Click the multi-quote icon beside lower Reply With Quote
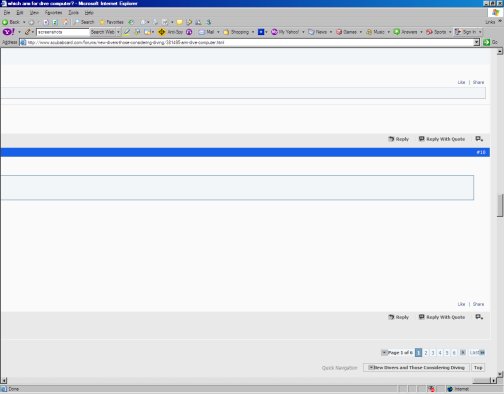 point(479,317)
